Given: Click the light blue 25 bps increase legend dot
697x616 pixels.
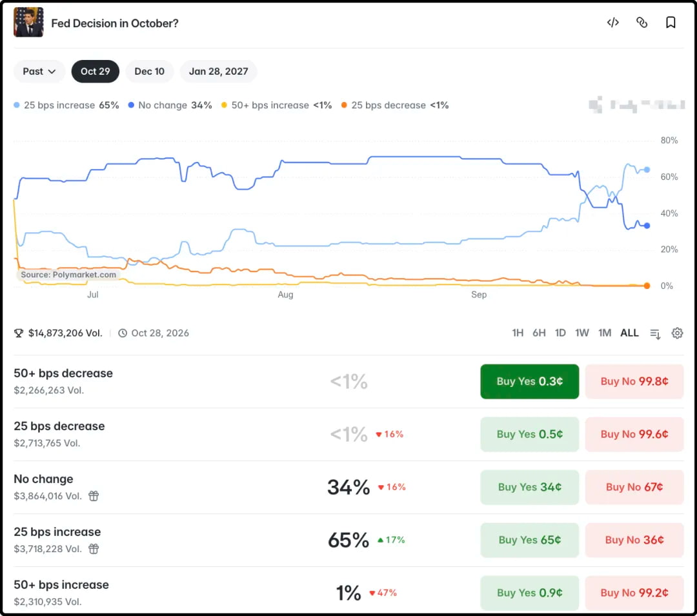Looking at the screenshot, I should [17, 105].
